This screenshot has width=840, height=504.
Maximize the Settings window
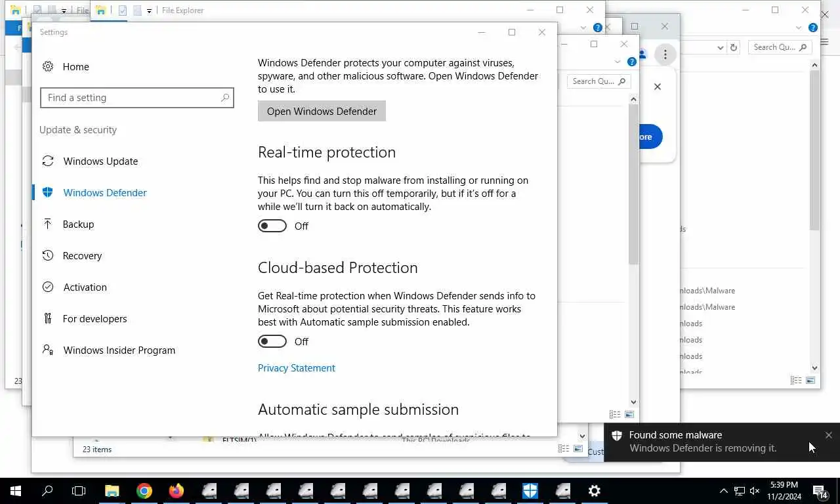(512, 32)
